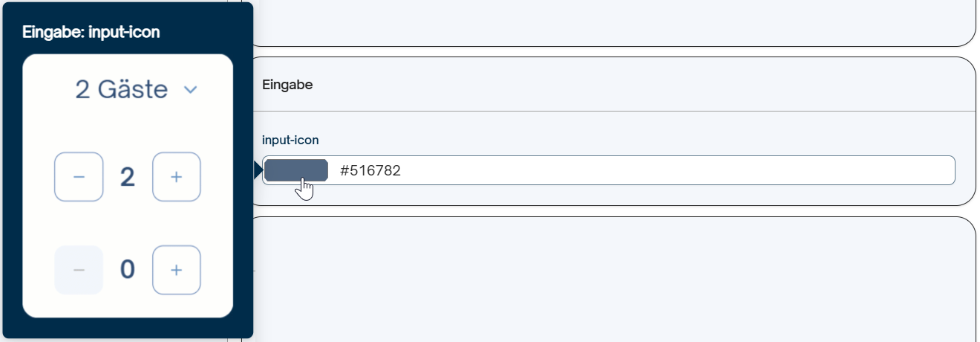Decrease the guest count showing 2
This screenshot has width=980, height=342.
[79, 177]
